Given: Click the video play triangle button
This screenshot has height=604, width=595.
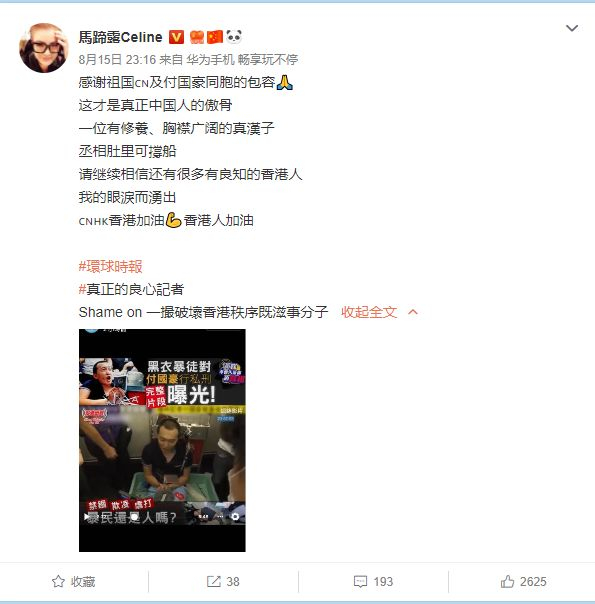Looking at the screenshot, I should coord(87,517).
